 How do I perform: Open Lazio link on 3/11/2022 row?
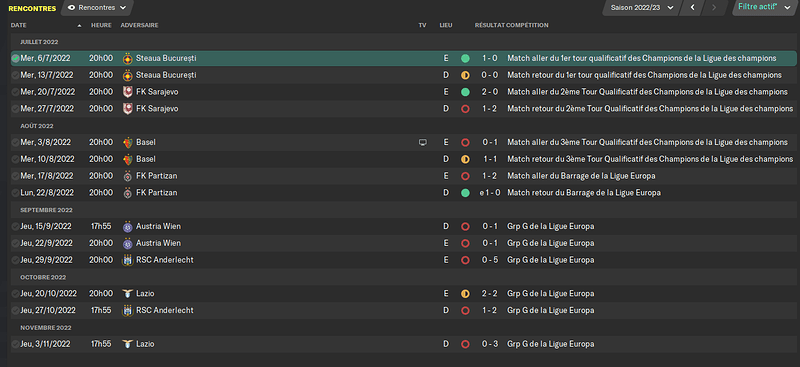click(145, 345)
